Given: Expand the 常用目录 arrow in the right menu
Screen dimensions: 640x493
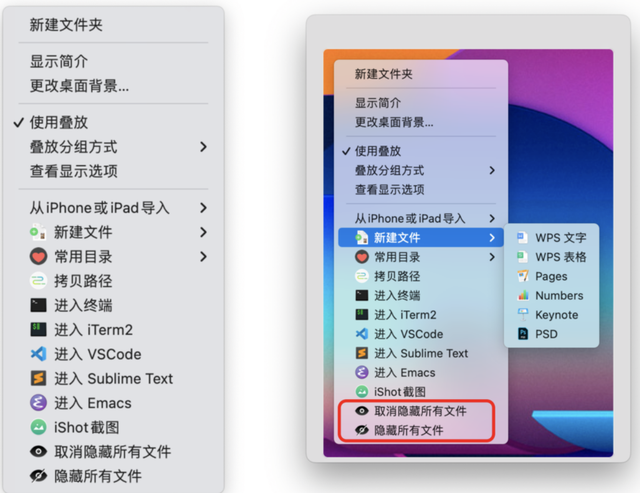Looking at the screenshot, I should tap(492, 257).
